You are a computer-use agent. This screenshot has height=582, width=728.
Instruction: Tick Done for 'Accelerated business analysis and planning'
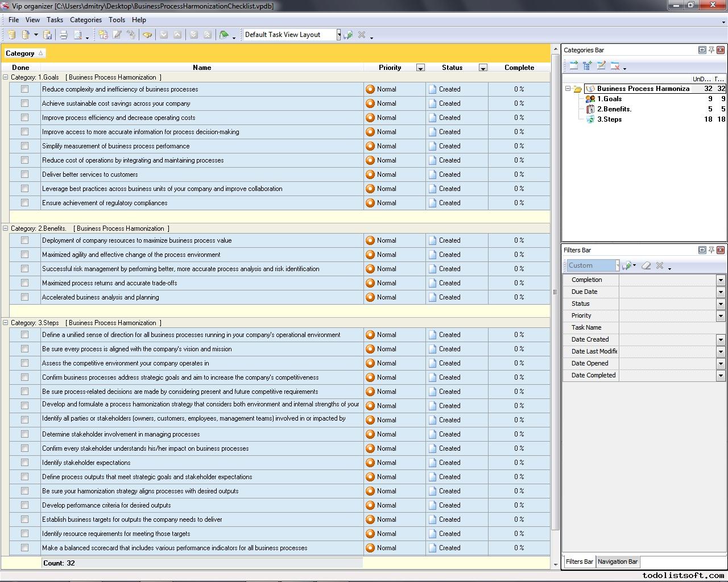click(24, 297)
